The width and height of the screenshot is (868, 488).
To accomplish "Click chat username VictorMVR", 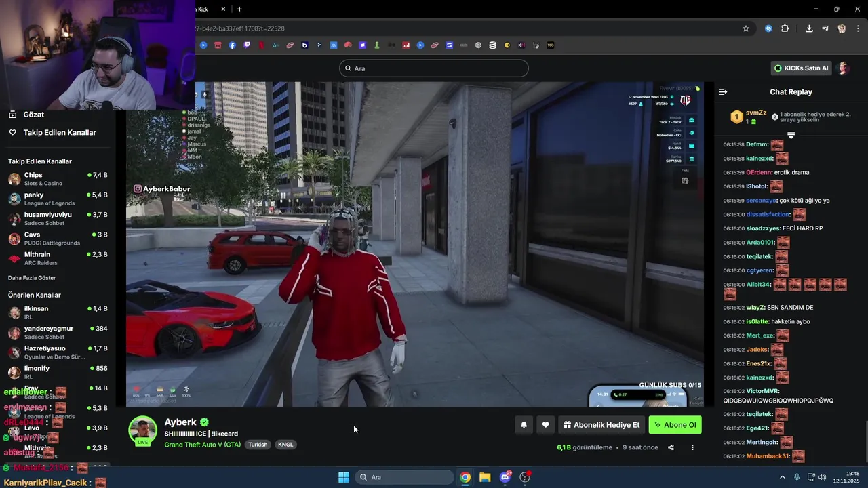I will pyautogui.click(x=763, y=391).
